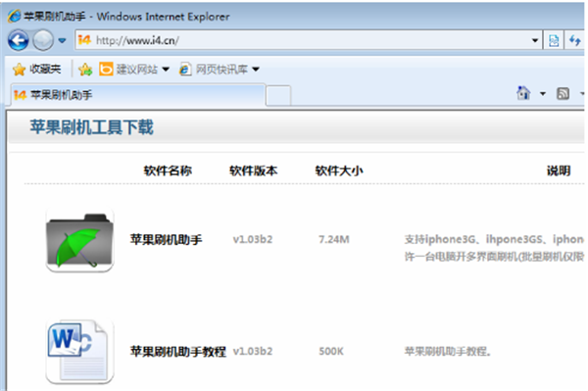Image resolution: width=588 pixels, height=391 pixels.
Task: Click the green umbrella folder icon
Action: (x=80, y=239)
